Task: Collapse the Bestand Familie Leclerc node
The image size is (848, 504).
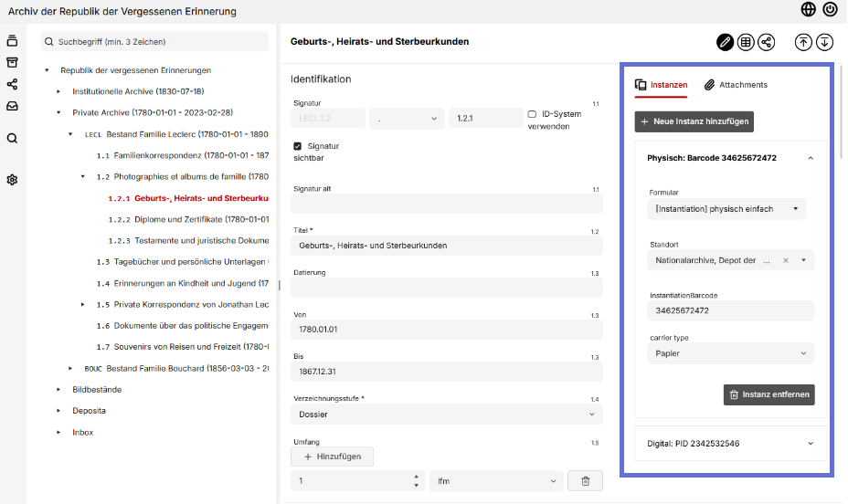Action: (71, 134)
